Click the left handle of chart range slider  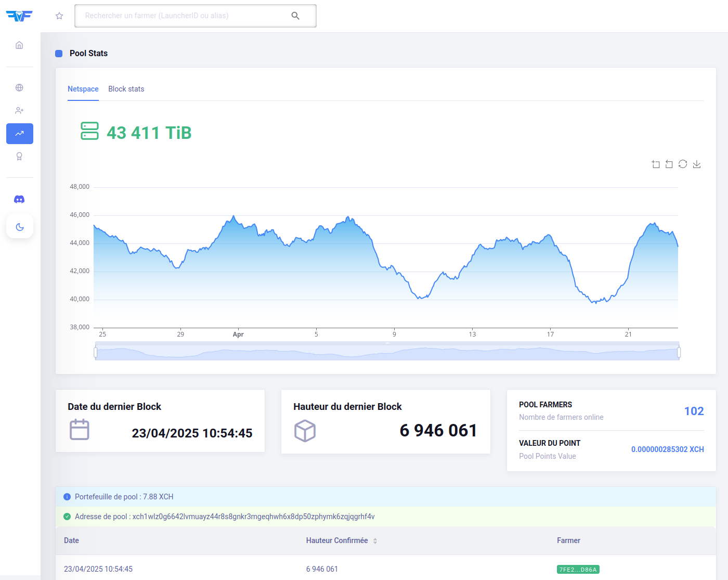tap(96, 353)
